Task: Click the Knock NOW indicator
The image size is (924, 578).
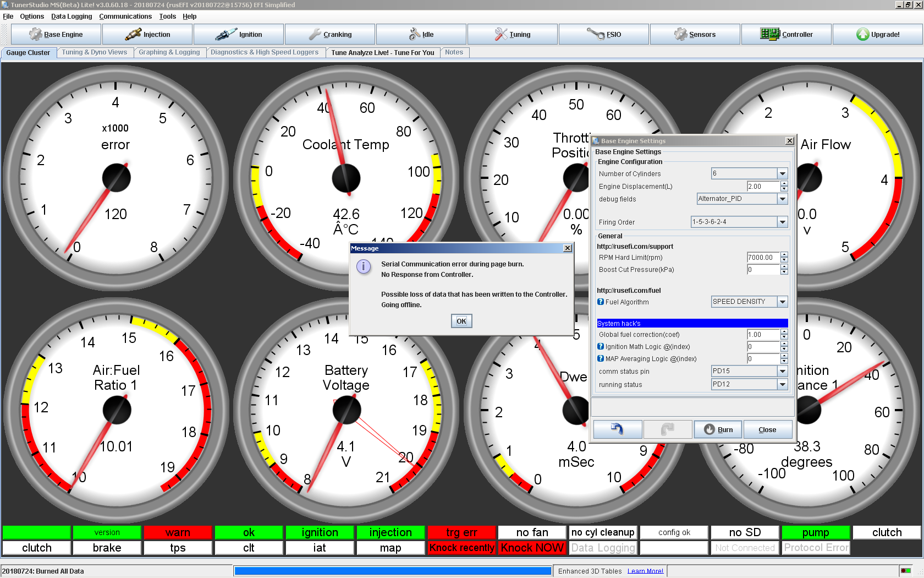Action: click(532, 548)
